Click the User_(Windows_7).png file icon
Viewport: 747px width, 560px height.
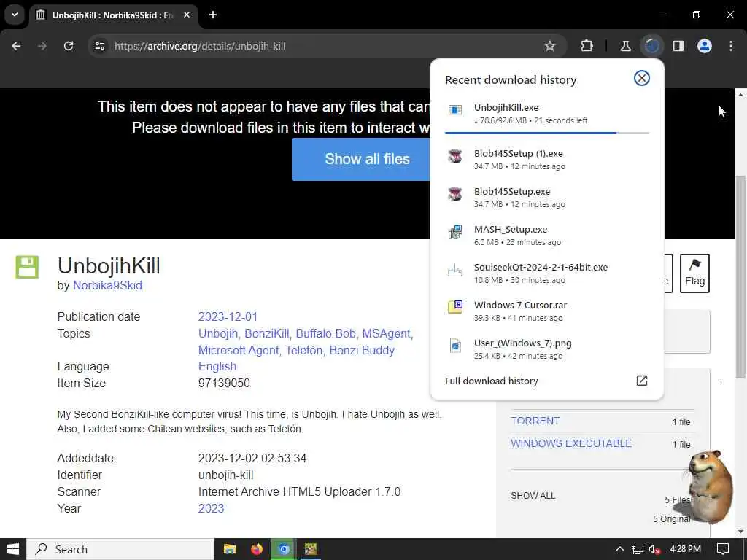[455, 345]
